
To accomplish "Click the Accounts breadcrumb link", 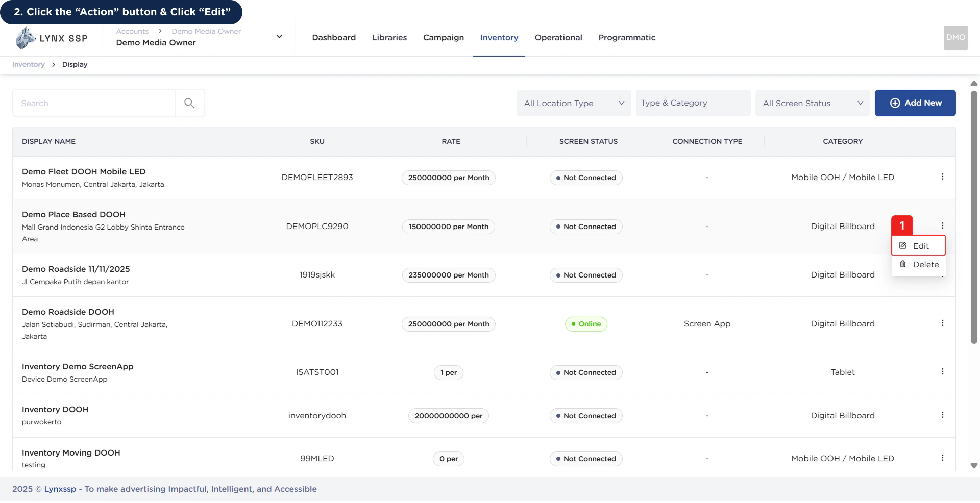I will pyautogui.click(x=132, y=31).
